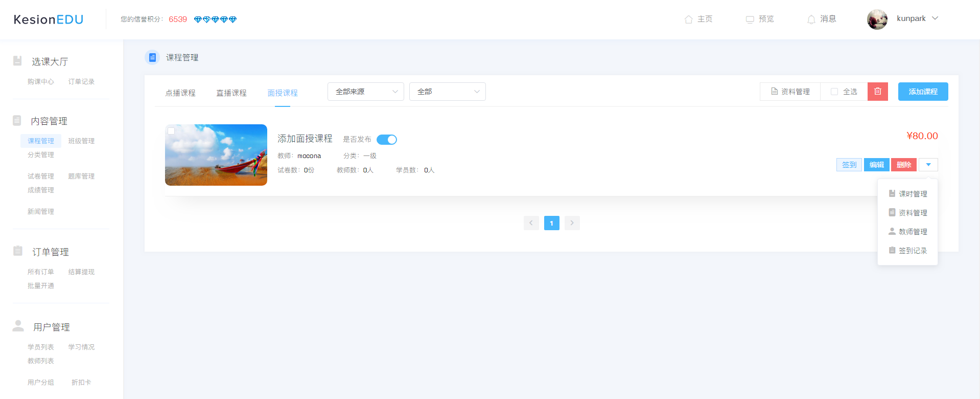This screenshot has height=399, width=980.
Task: Open 分类管理 in sidebar
Action: [41, 154]
